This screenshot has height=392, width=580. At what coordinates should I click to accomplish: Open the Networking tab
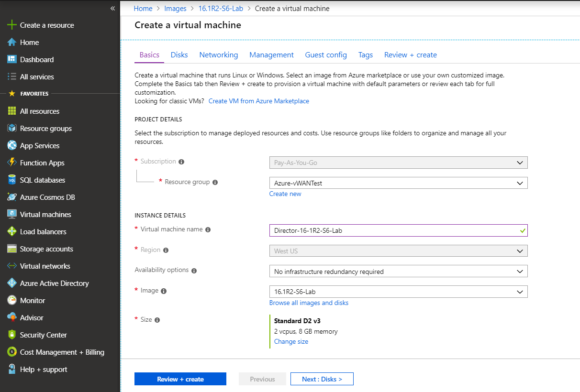219,54
